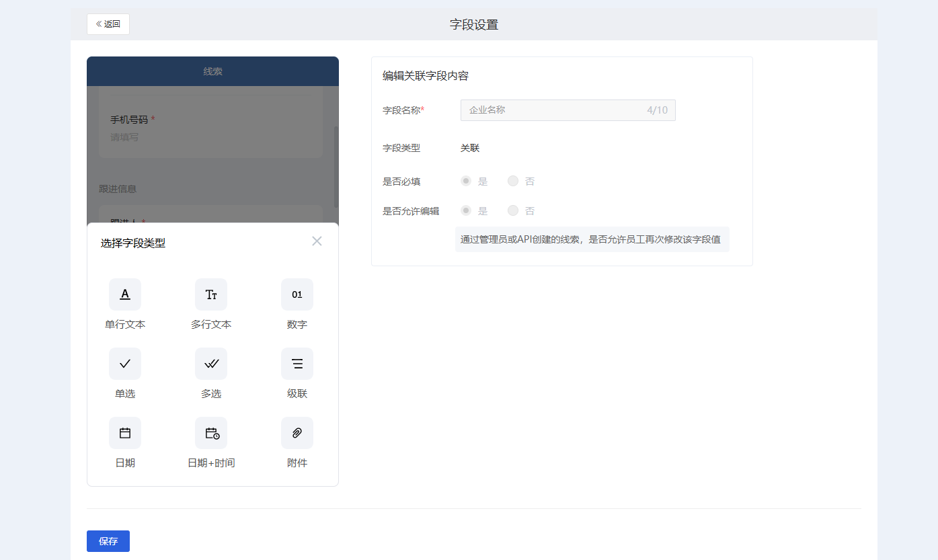Image resolution: width=938 pixels, height=560 pixels.
Task: Pick the 级联 cascade icon
Action: [x=297, y=364]
